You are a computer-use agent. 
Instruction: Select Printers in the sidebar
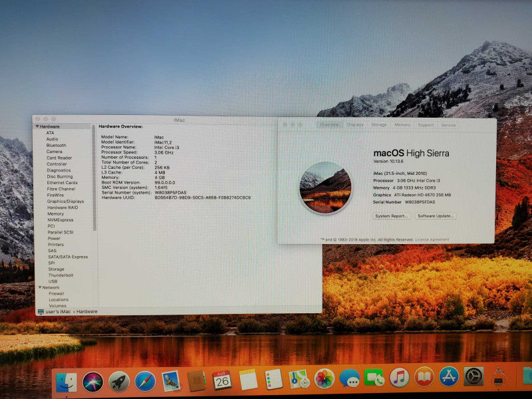pos(56,245)
